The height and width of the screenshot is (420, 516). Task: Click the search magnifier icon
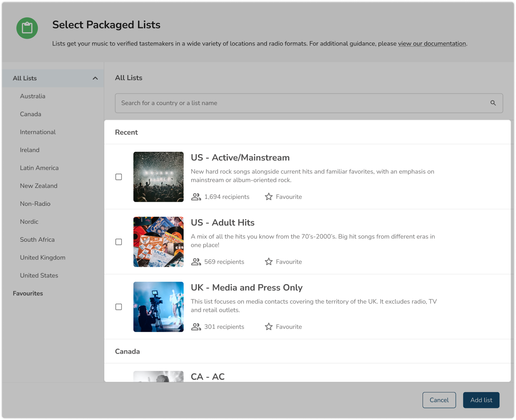(x=493, y=103)
